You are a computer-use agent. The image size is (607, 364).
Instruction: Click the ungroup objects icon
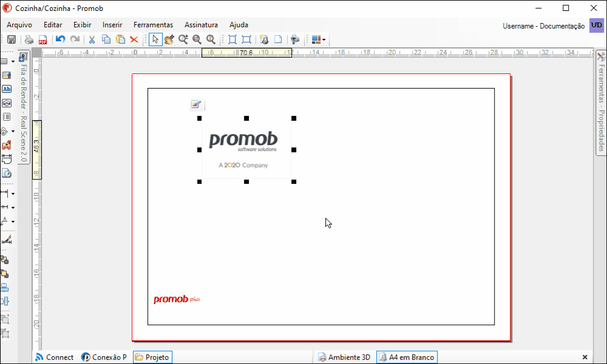click(5, 333)
